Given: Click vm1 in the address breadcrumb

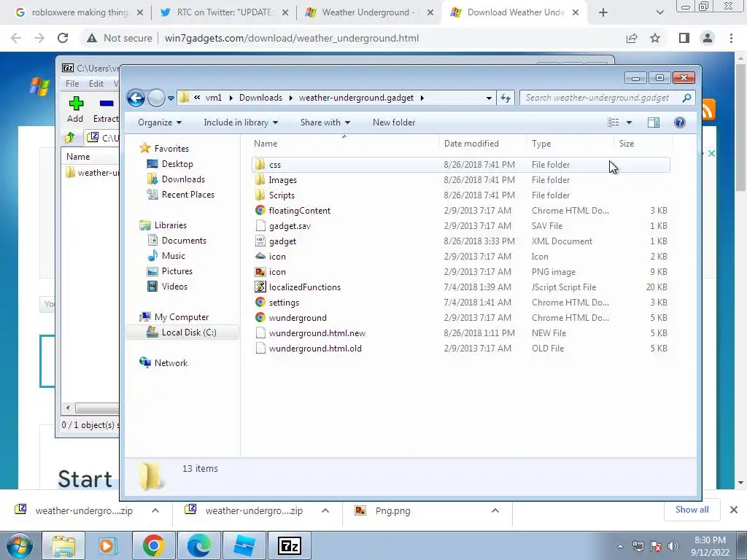Looking at the screenshot, I should 214,98.
